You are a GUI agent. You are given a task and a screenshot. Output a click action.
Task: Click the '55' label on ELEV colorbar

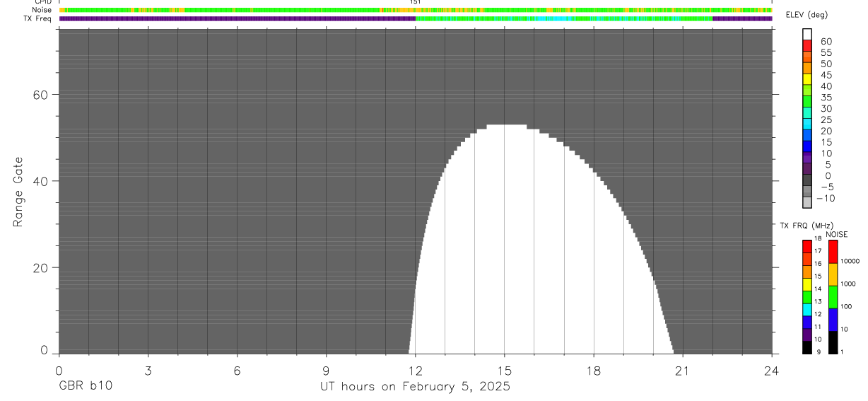click(826, 52)
